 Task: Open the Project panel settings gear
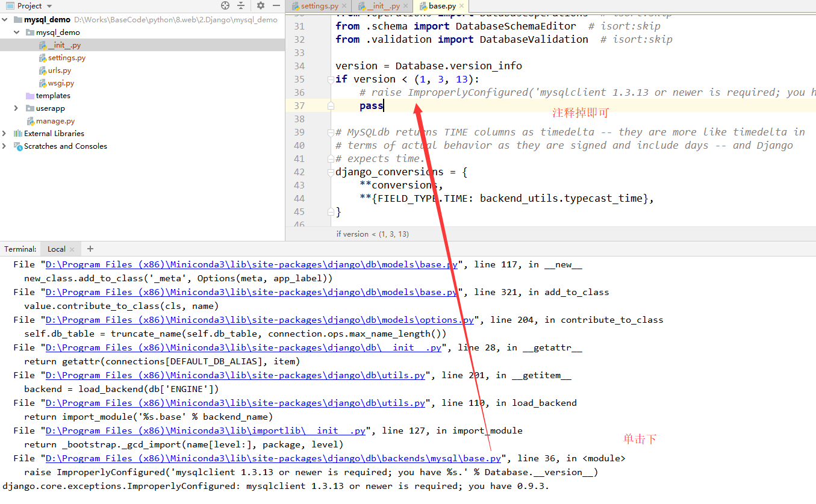(x=261, y=5)
